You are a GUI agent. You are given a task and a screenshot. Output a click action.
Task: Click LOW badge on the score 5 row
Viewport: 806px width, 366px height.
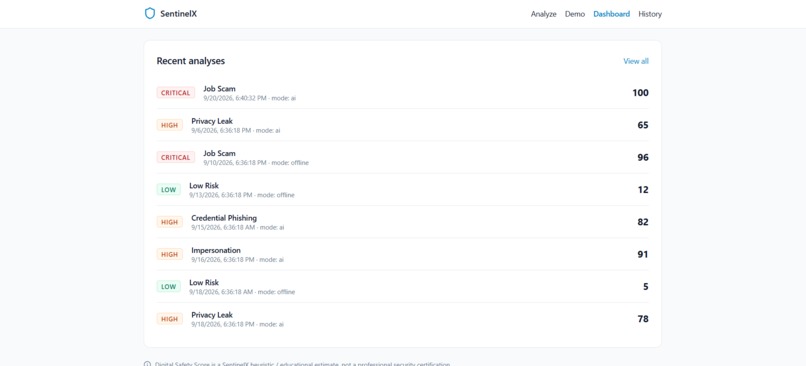coord(169,287)
